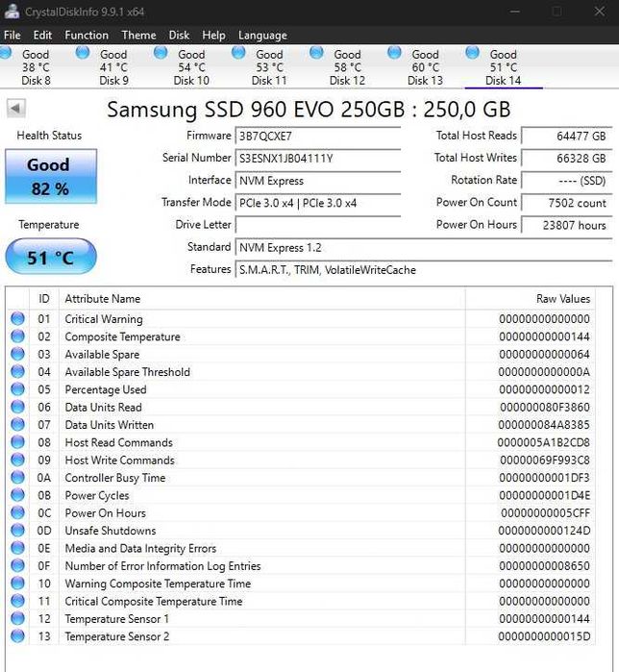Open the Edit menu
The width and height of the screenshot is (619, 672).
coord(42,36)
